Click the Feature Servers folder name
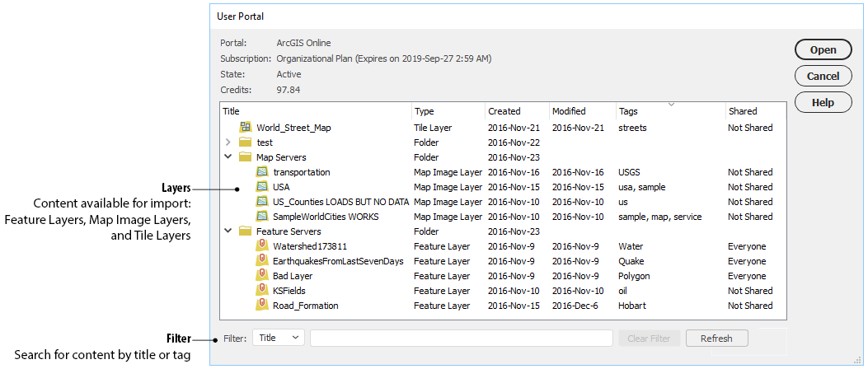Image resolution: width=868 pixels, height=369 pixels. click(x=289, y=231)
